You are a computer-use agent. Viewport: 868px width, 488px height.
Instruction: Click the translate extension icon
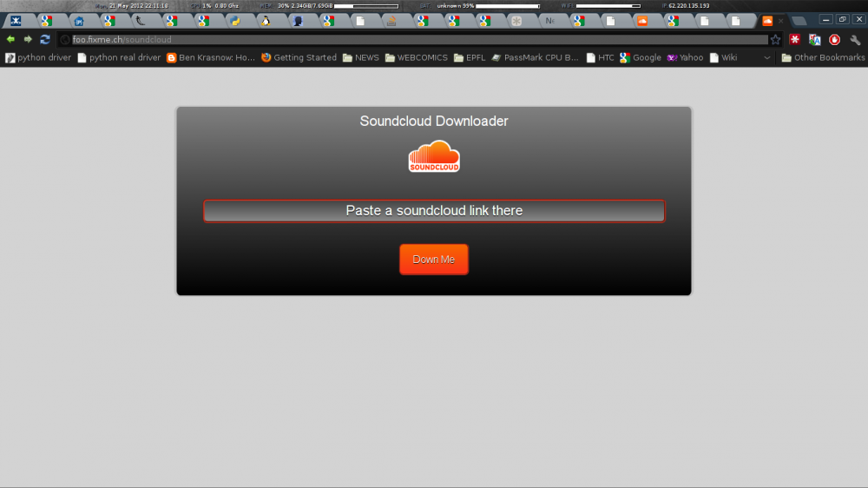click(x=814, y=40)
